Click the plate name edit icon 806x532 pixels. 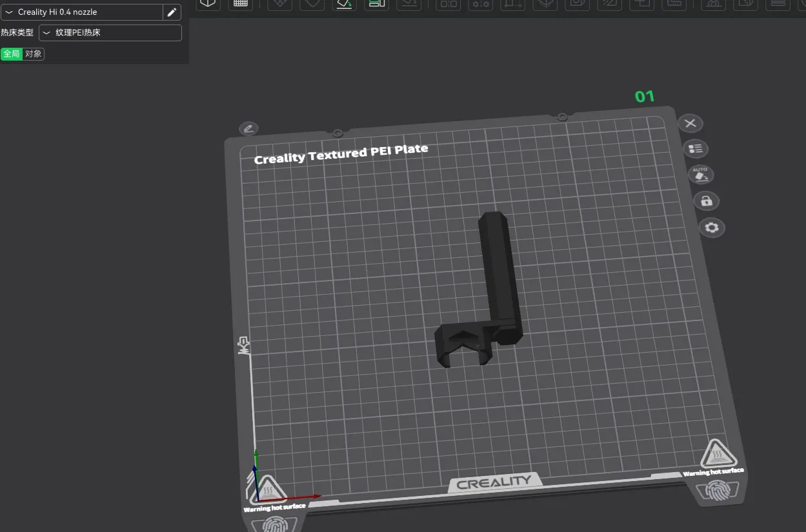(x=248, y=128)
